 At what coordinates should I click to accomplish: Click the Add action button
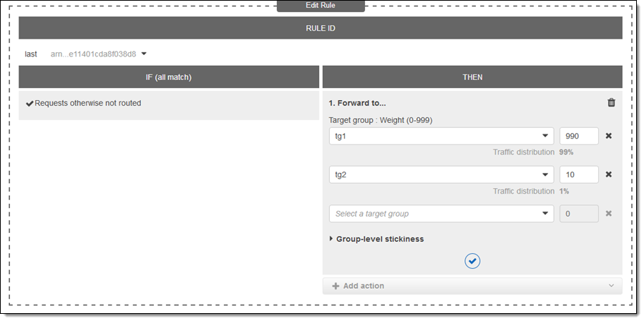tap(364, 286)
